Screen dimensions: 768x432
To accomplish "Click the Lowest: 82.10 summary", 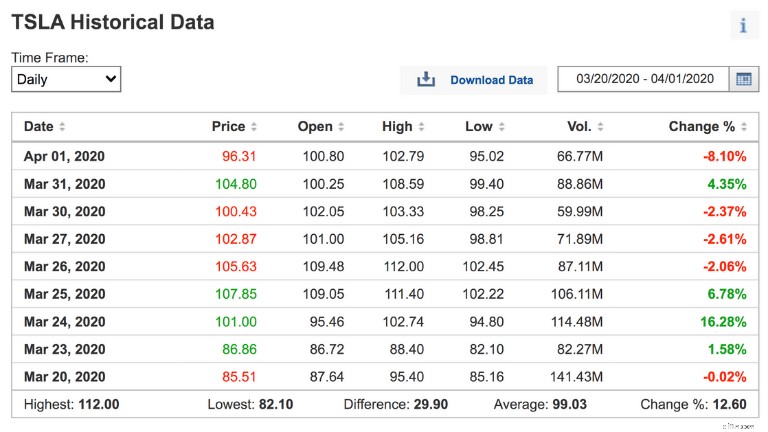I will pyautogui.click(x=250, y=405).
